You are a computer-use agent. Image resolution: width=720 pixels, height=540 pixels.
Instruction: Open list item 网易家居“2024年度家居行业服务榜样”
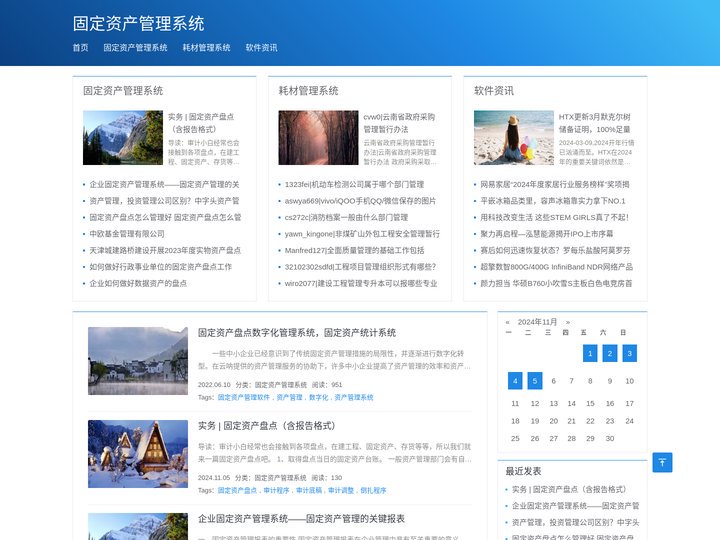click(x=555, y=184)
